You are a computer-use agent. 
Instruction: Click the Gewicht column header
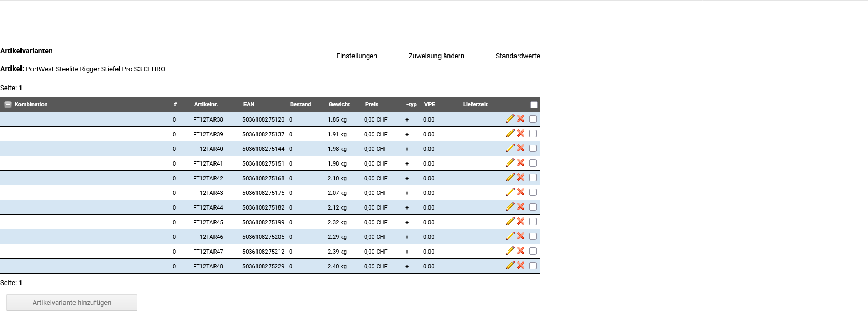point(339,105)
